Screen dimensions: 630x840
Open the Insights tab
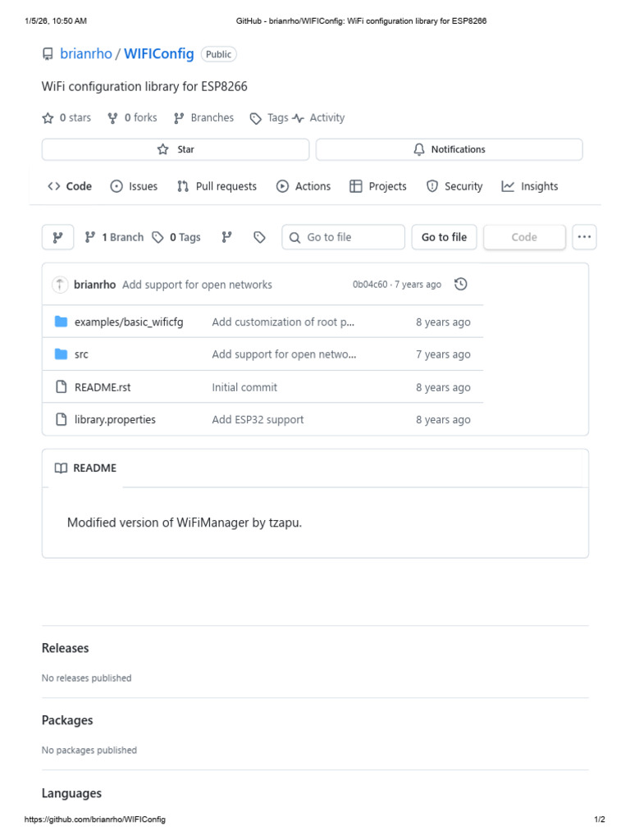point(529,186)
